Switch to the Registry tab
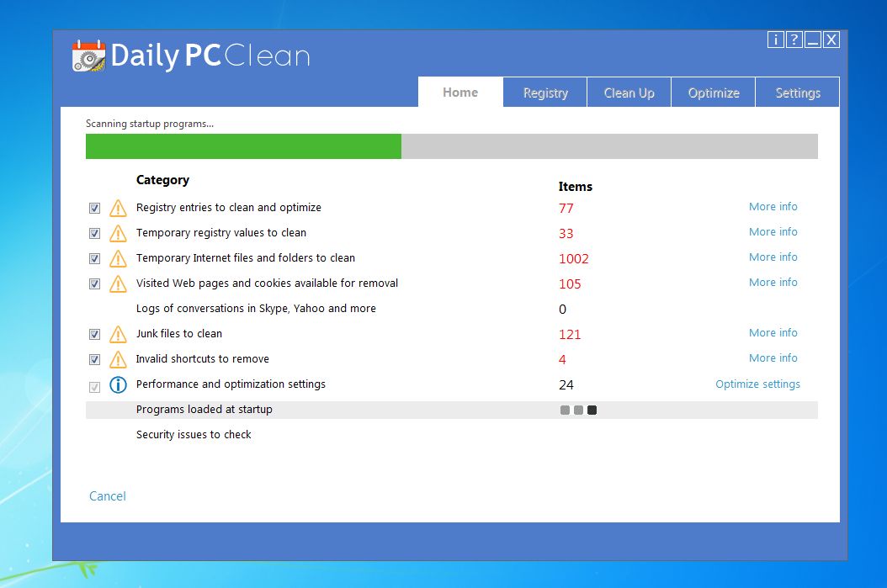The height and width of the screenshot is (588, 887). tap(545, 93)
